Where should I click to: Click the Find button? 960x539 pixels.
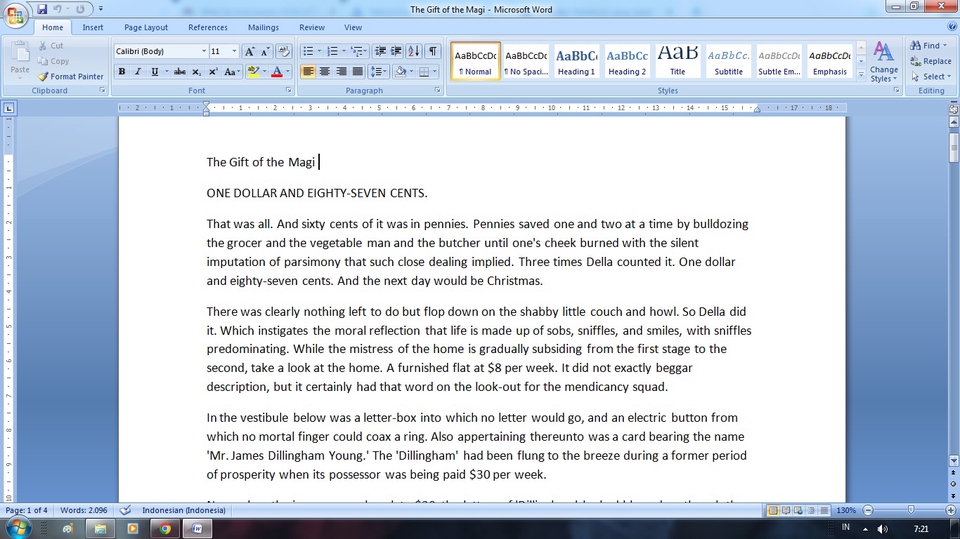click(928, 45)
